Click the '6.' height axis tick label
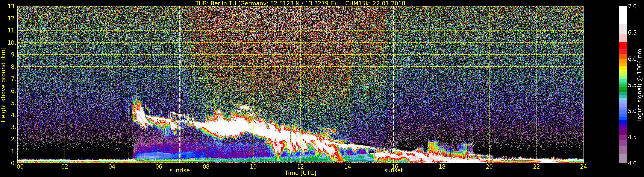This screenshot has width=644, height=177. coord(14,91)
